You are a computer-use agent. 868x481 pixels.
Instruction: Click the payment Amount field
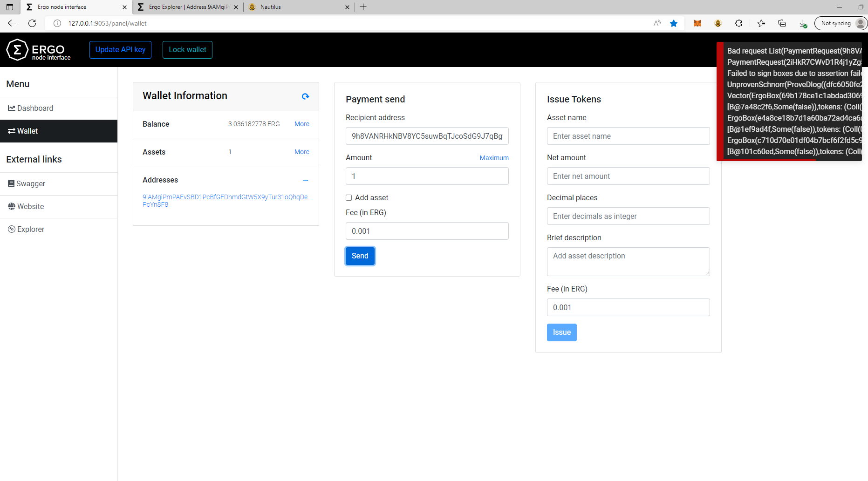(427, 176)
